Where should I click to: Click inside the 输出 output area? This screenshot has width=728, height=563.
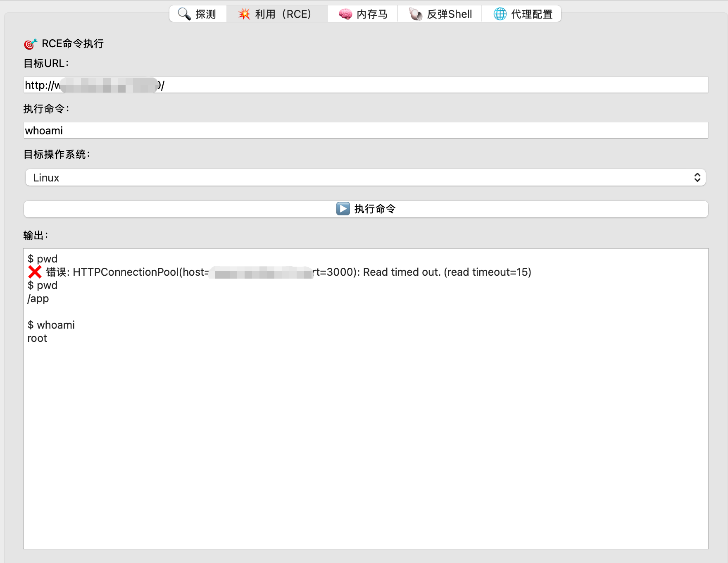coord(364,413)
